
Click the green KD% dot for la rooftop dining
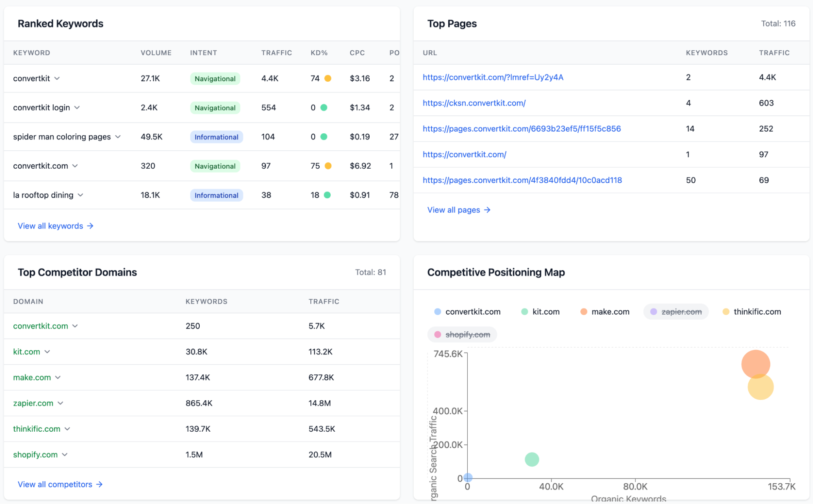(327, 195)
